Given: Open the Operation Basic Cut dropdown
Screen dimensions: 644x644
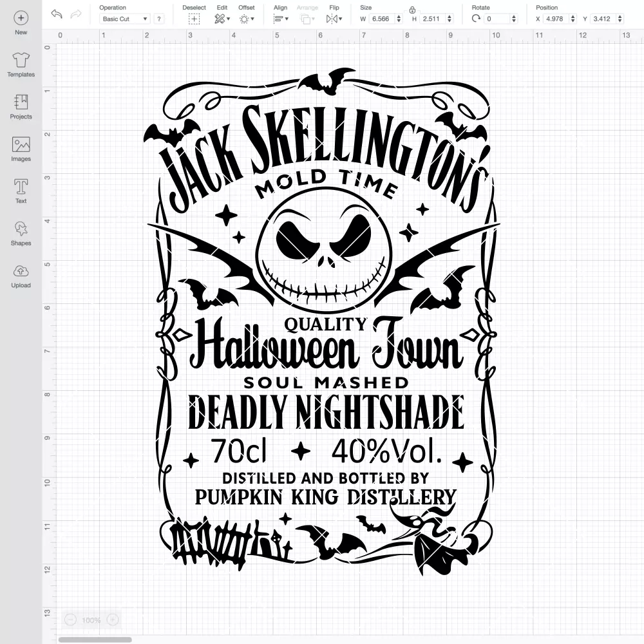Looking at the screenshot, I should point(125,19).
